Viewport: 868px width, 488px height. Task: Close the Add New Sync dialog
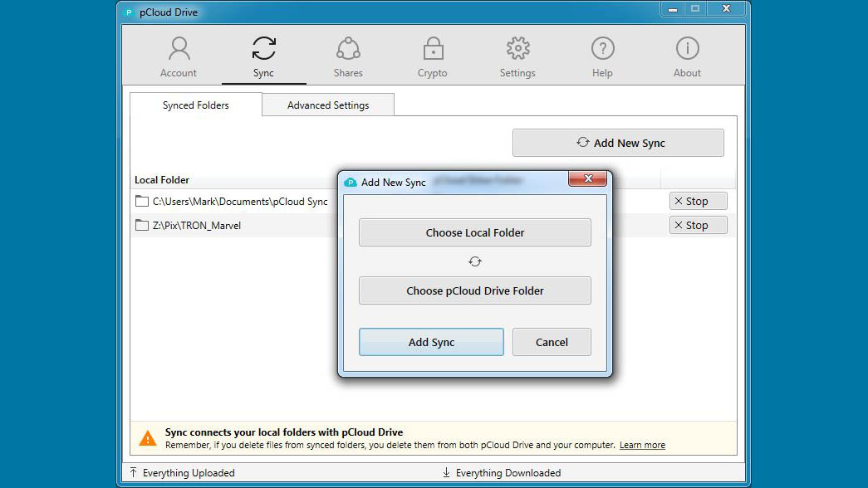point(588,178)
